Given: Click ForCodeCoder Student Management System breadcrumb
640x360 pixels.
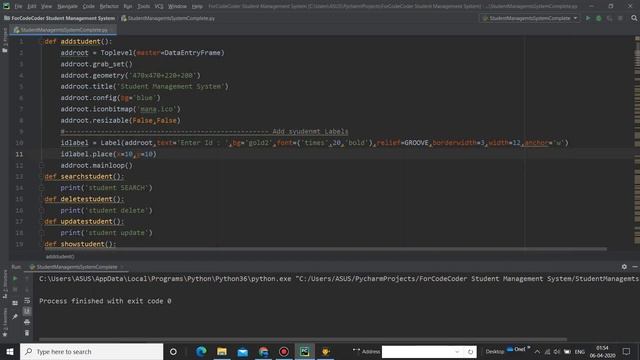Looking at the screenshot, I should (x=60, y=18).
